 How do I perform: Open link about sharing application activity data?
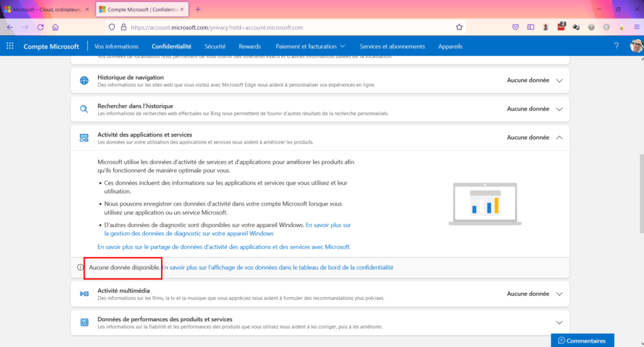click(223, 247)
